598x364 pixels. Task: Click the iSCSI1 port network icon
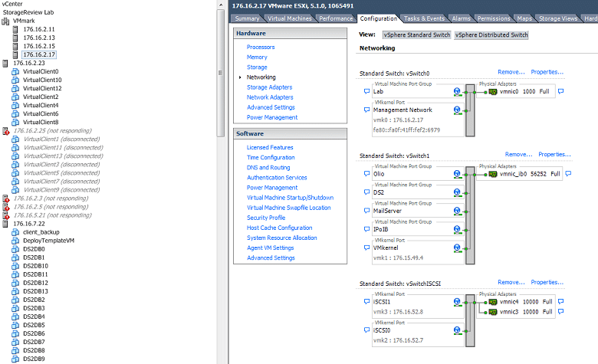click(457, 302)
